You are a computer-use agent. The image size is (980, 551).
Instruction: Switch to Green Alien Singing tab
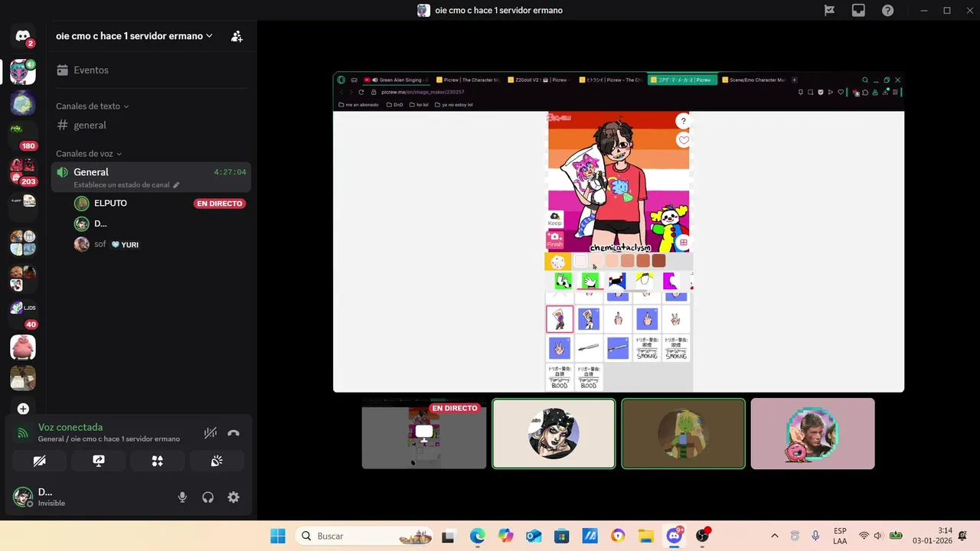pyautogui.click(x=398, y=80)
